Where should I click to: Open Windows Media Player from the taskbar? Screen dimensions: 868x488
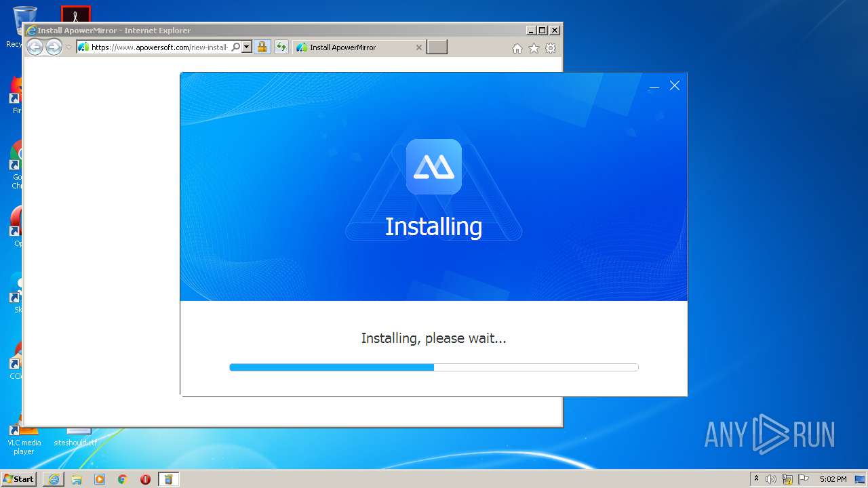[x=100, y=479]
